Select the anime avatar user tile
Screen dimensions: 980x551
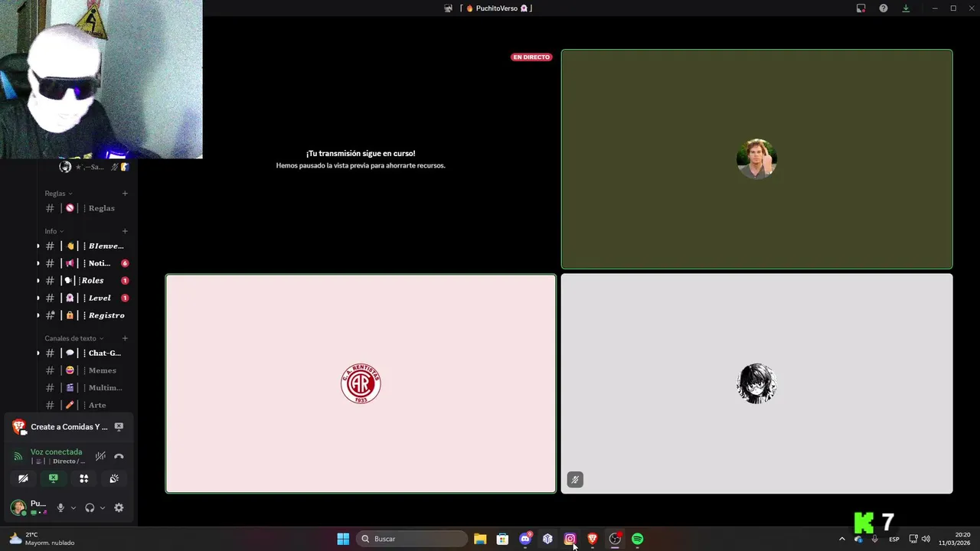tap(756, 383)
